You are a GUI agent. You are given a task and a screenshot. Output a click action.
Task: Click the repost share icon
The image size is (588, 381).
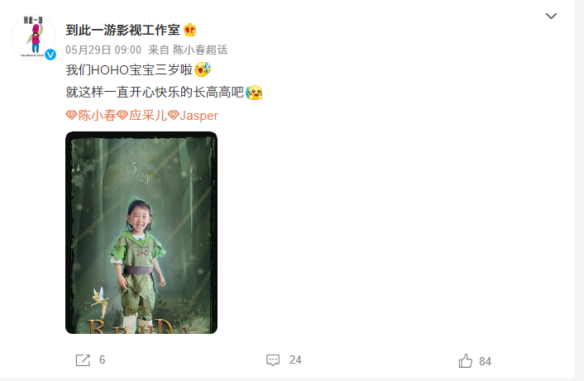[x=83, y=360]
